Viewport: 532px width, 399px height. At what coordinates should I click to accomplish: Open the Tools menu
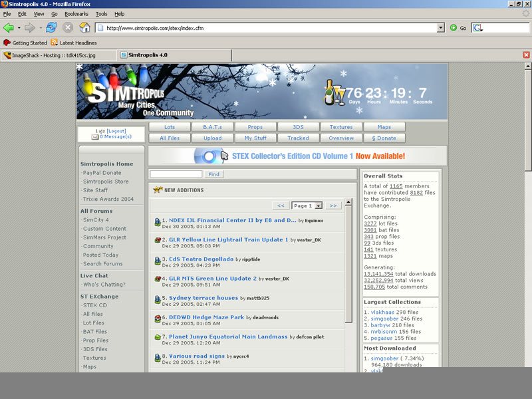click(x=101, y=14)
